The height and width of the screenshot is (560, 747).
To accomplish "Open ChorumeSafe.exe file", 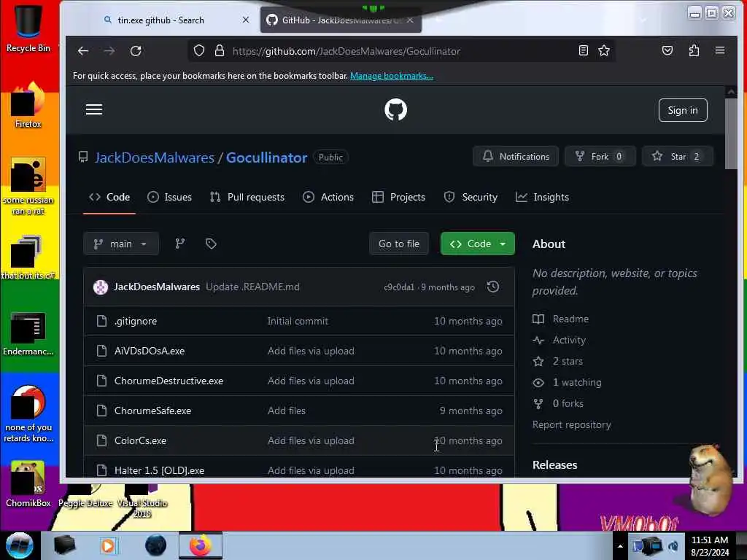I will coord(152,411).
